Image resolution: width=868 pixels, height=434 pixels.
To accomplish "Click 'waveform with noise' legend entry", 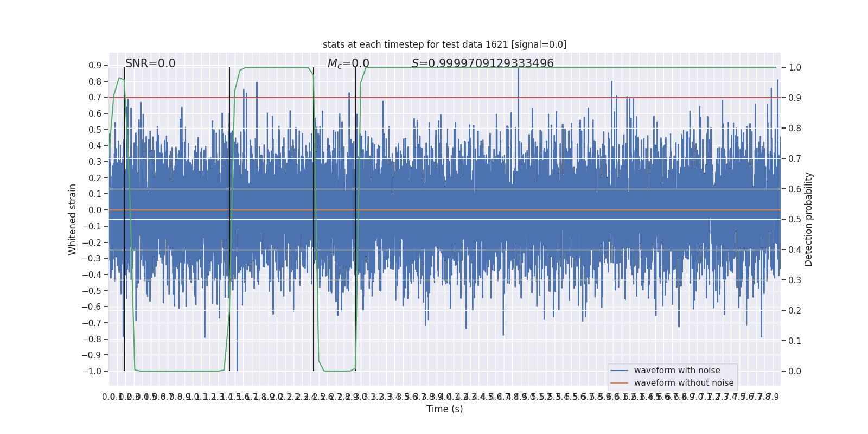I will [677, 371].
